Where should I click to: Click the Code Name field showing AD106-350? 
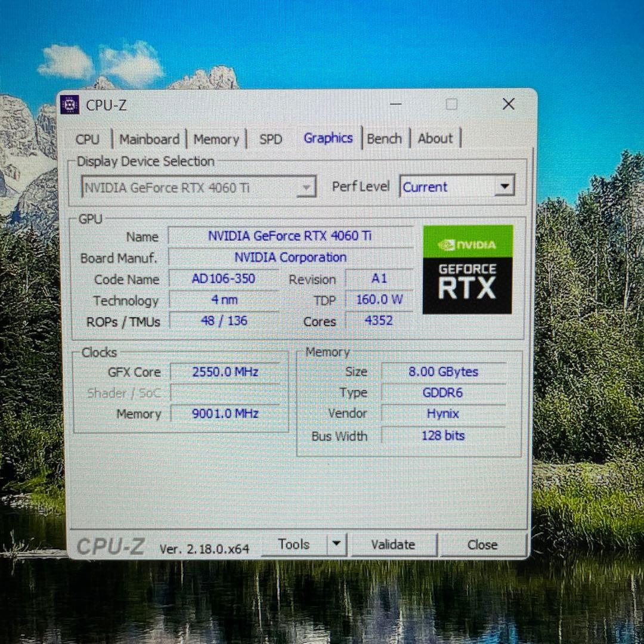224,278
